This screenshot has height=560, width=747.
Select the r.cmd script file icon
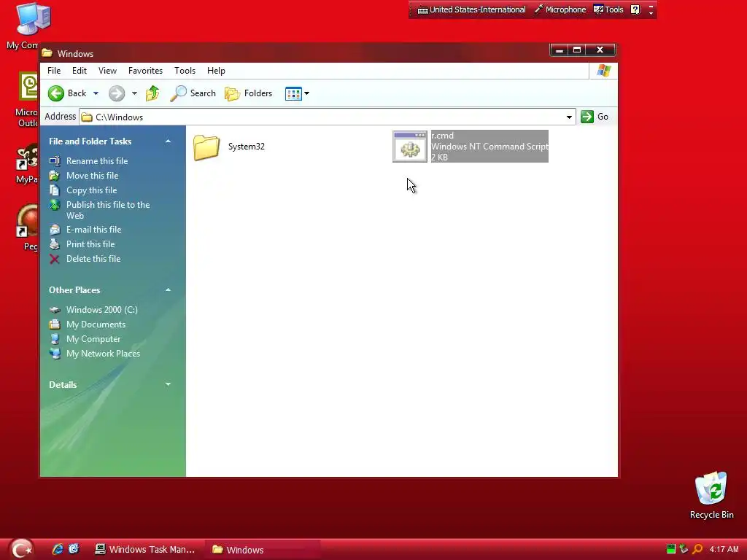tap(410, 147)
